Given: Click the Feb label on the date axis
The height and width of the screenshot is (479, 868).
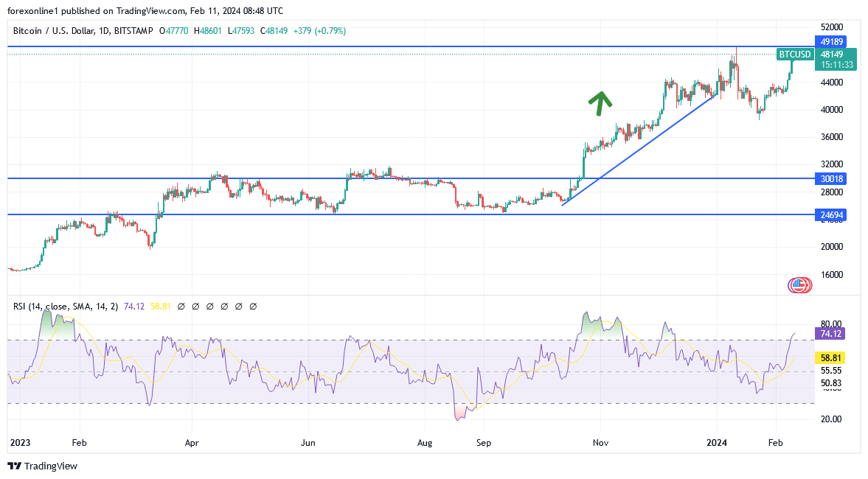Looking at the screenshot, I should tap(78, 443).
